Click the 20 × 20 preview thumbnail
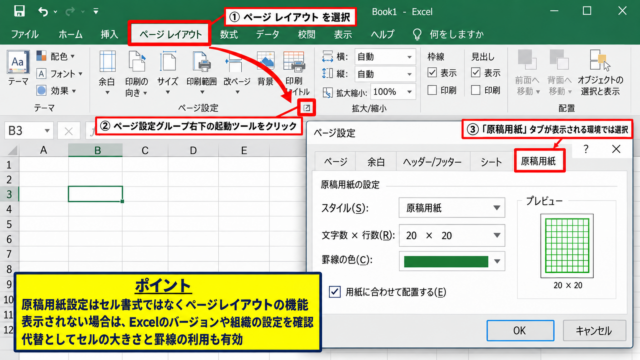640x360 pixels. pos(567,245)
